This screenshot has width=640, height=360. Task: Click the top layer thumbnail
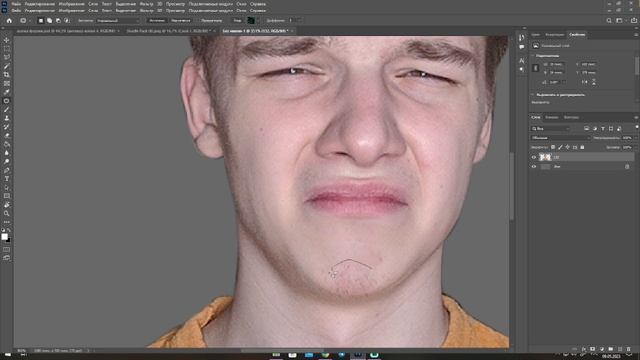click(x=545, y=157)
